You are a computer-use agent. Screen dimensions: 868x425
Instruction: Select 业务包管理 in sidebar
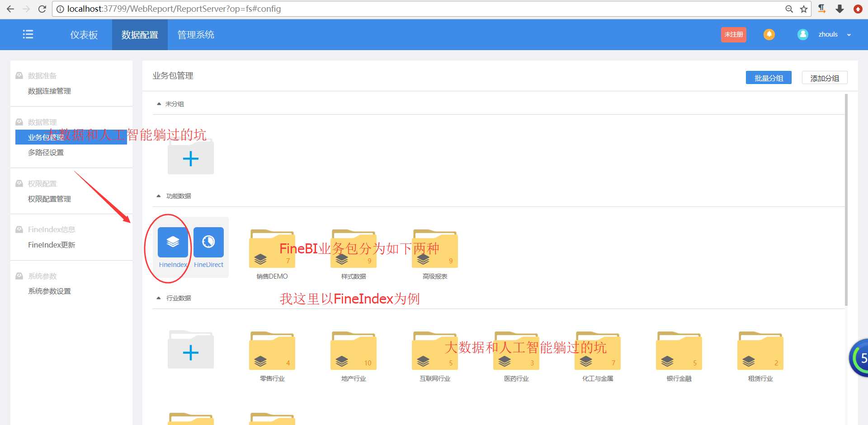click(71, 137)
